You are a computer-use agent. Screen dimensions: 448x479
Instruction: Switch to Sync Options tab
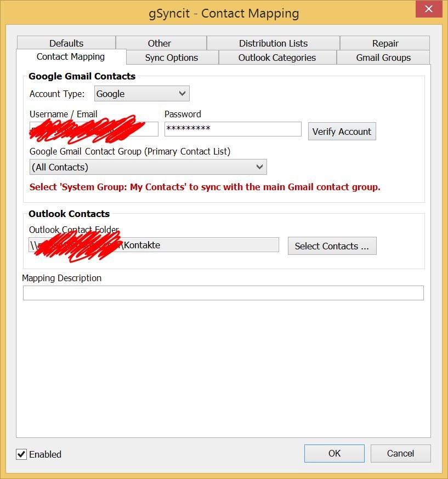pos(172,58)
